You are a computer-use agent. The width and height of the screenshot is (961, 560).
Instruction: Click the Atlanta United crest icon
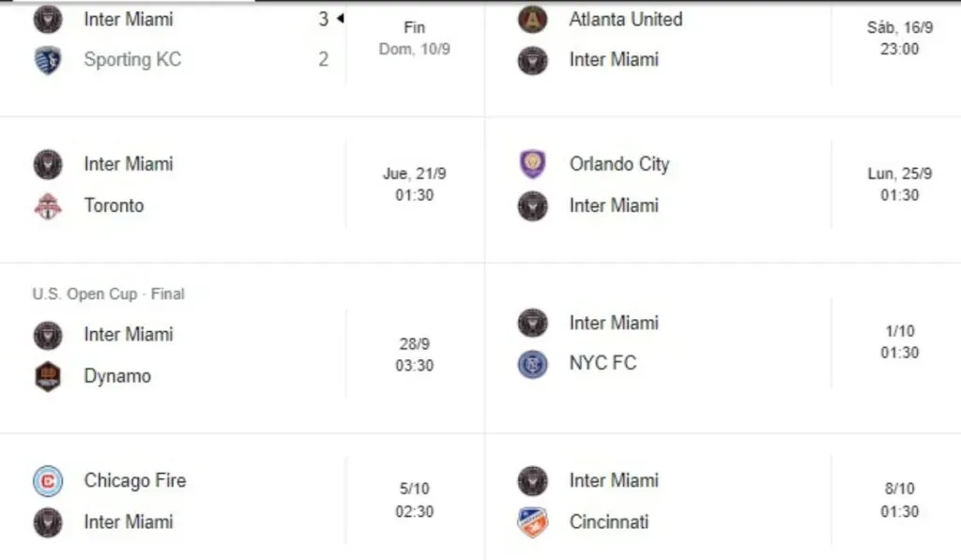coord(532,20)
